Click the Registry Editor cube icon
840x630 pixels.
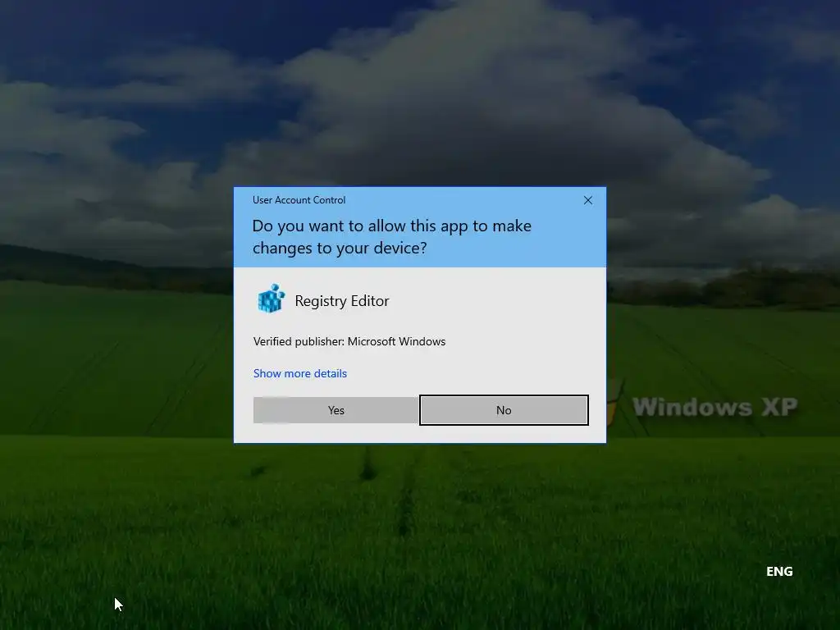(271, 299)
